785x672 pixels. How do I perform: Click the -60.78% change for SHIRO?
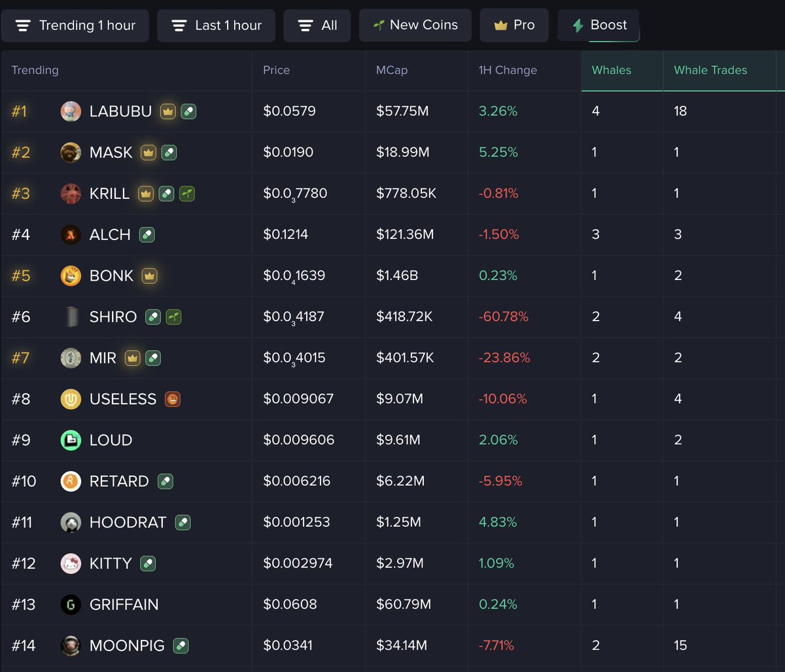coord(504,317)
